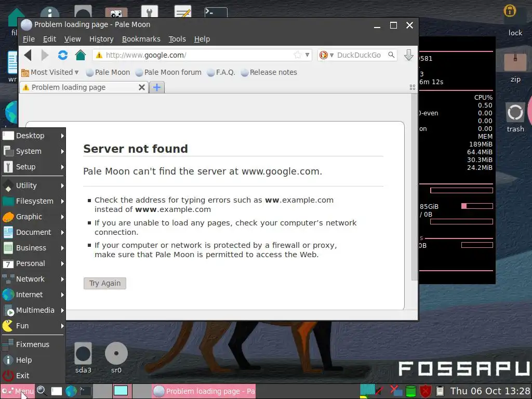Open the Pale Moon bookmark link
532x399 pixels.
click(108, 72)
